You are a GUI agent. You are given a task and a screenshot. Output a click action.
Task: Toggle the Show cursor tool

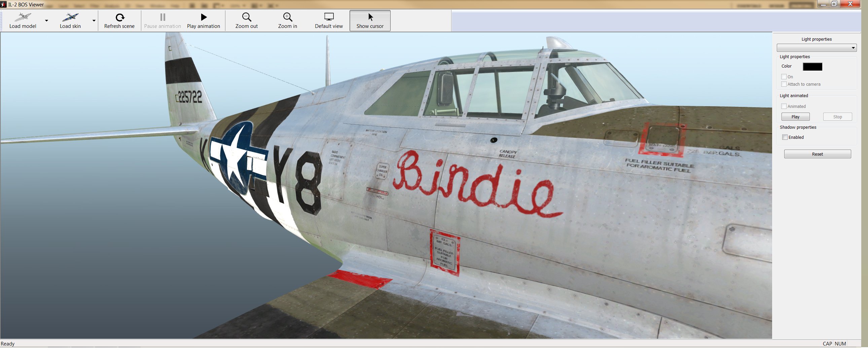coord(370,21)
